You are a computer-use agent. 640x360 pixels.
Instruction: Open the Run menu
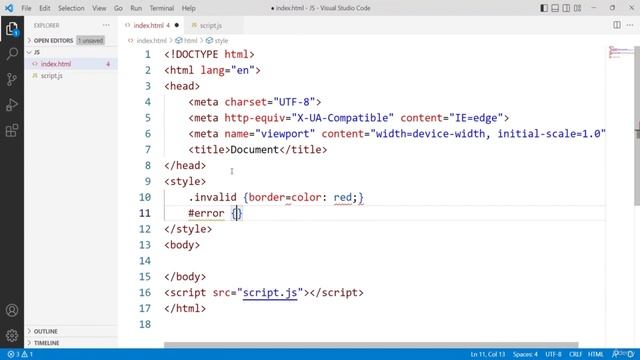pos(136,8)
